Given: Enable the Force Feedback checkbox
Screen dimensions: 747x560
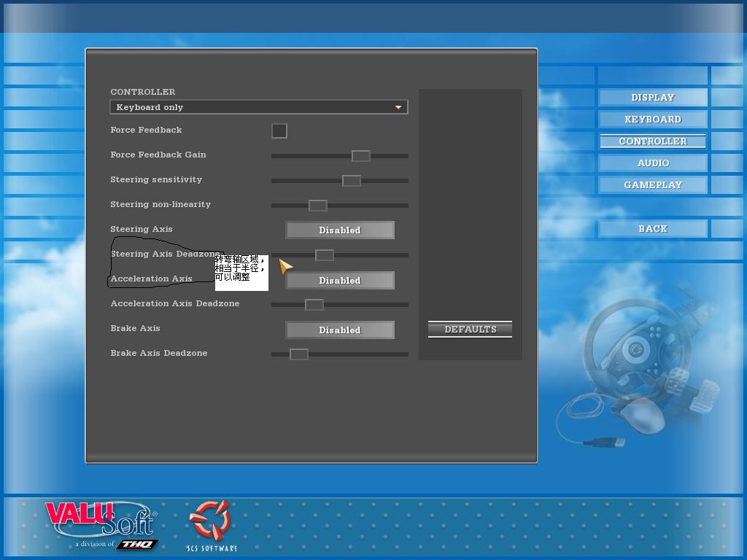Looking at the screenshot, I should coord(279,131).
